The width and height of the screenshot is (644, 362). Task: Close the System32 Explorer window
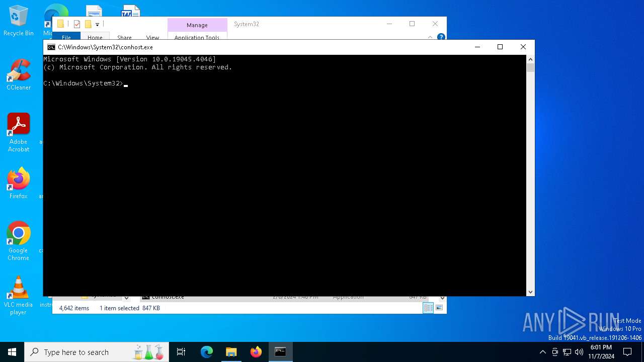click(435, 24)
